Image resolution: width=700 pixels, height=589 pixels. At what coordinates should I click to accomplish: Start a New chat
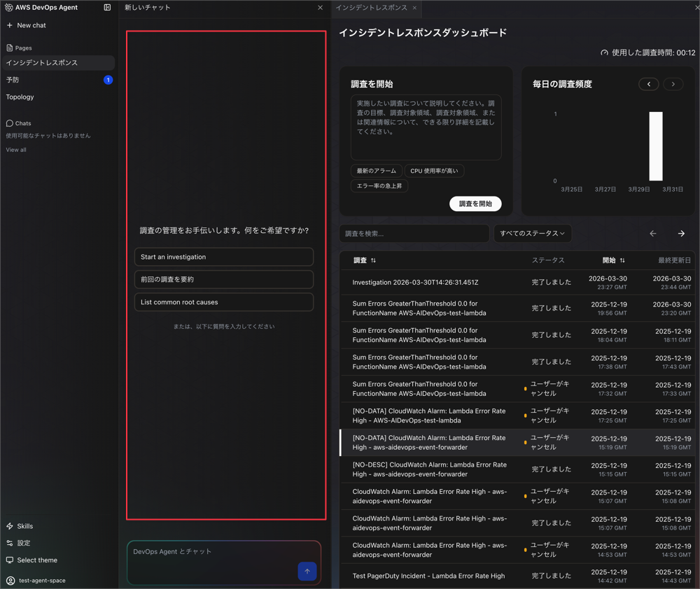click(26, 25)
